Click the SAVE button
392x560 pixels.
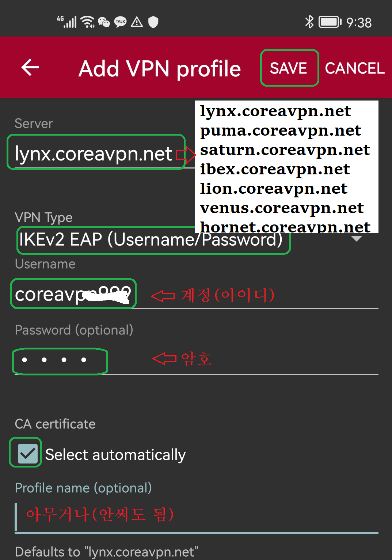click(x=289, y=68)
